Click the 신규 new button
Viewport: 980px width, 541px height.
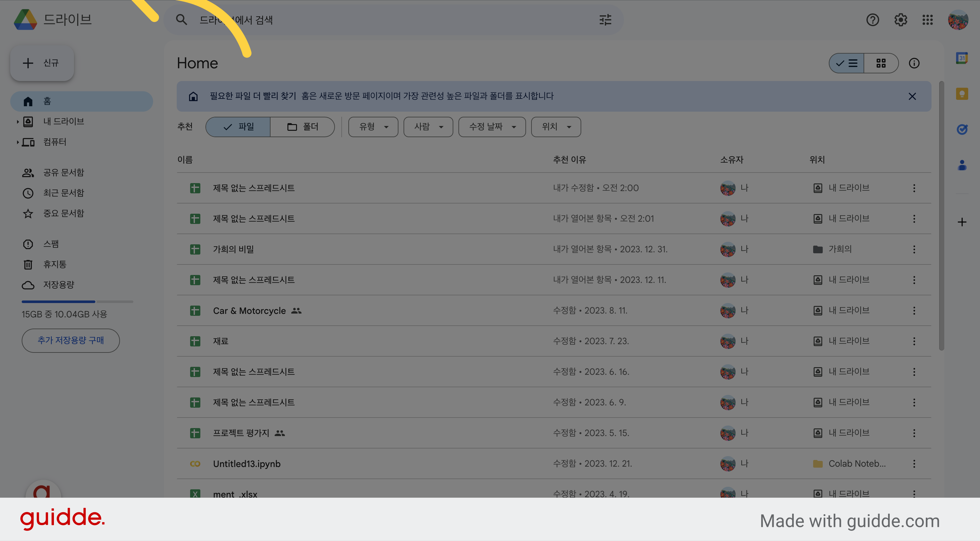(42, 63)
